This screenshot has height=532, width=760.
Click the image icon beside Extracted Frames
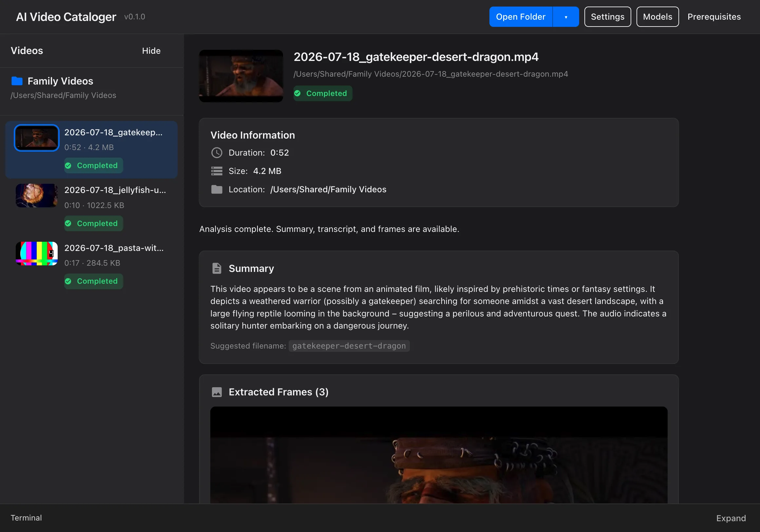(x=217, y=392)
